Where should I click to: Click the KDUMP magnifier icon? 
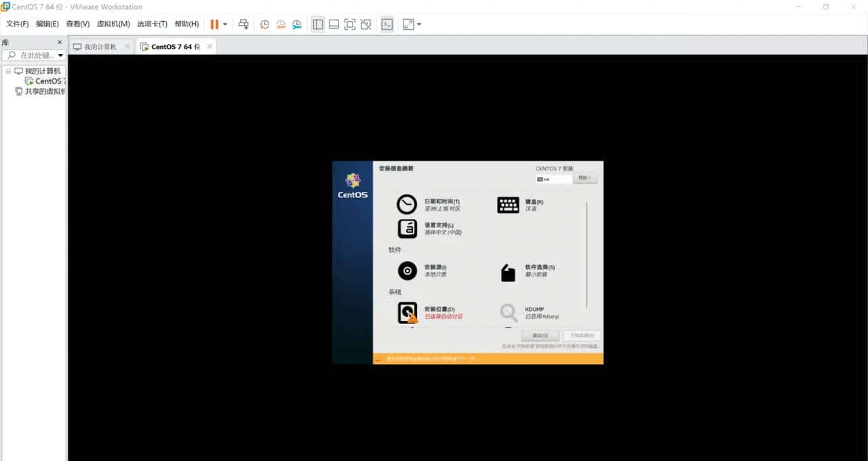508,313
